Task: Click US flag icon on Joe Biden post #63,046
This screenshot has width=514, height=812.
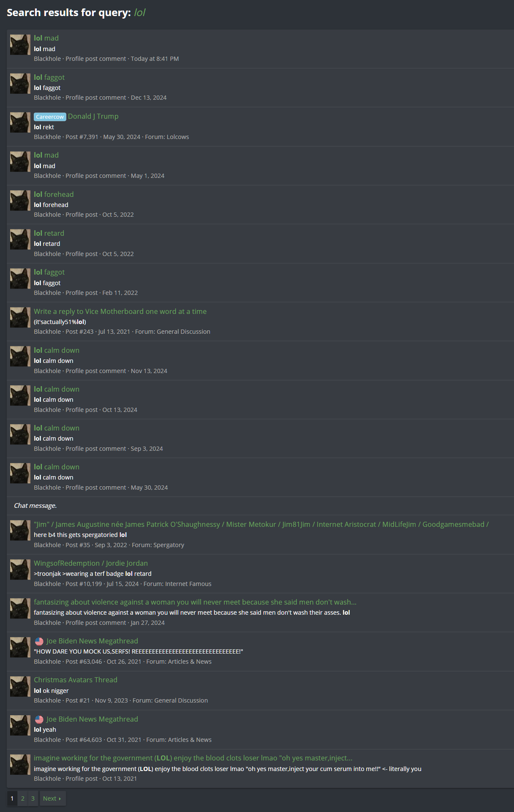Action: pyautogui.click(x=39, y=641)
